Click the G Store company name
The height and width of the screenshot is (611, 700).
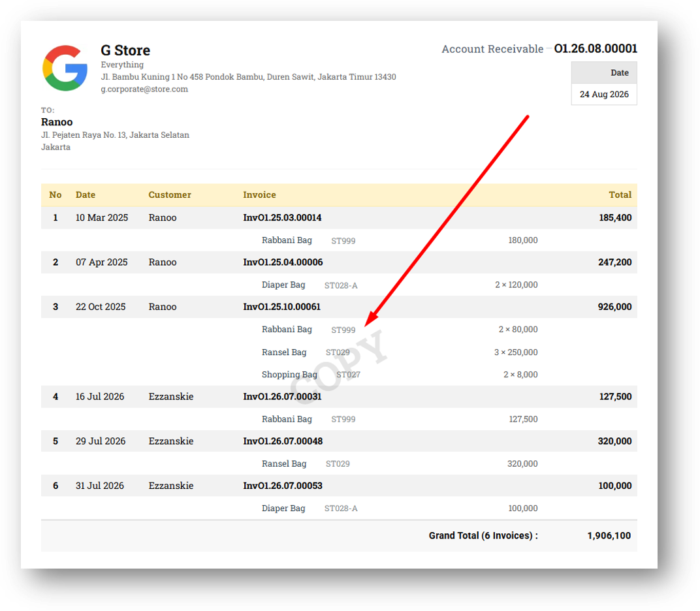(x=125, y=50)
